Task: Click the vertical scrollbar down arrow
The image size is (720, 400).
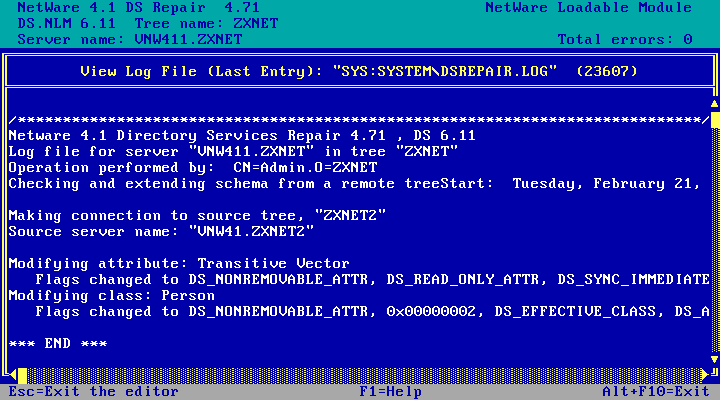Action: click(714, 359)
